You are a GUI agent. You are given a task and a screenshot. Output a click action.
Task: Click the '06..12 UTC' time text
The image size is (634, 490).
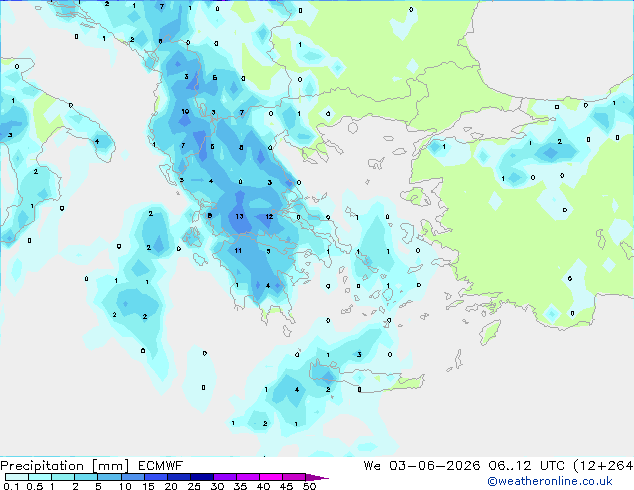[526, 466]
